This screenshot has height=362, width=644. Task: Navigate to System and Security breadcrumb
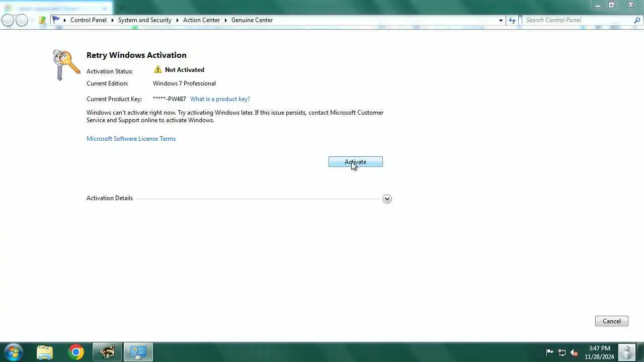pos(145,20)
